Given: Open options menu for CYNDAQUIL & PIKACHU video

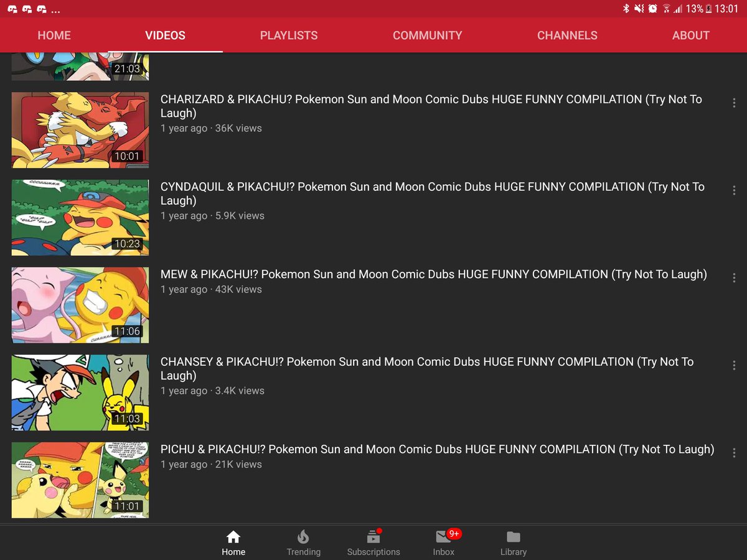Looking at the screenshot, I should pyautogui.click(x=734, y=191).
